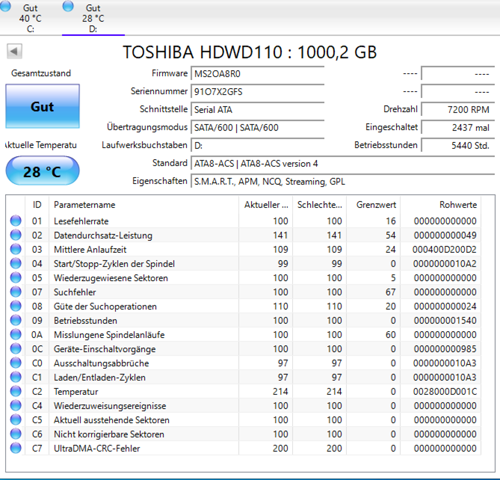Click status orb for Suchfehler

pos(16,292)
